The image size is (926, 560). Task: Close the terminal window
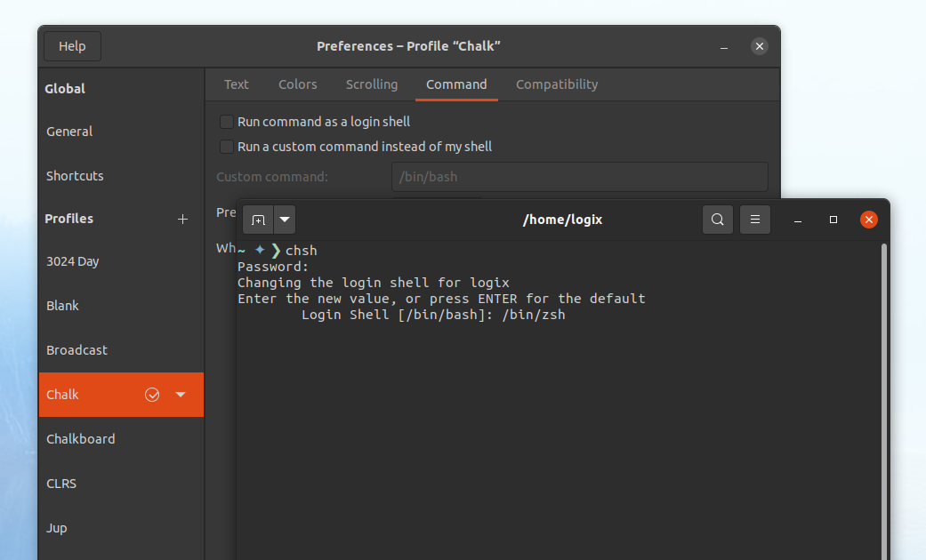coord(869,220)
